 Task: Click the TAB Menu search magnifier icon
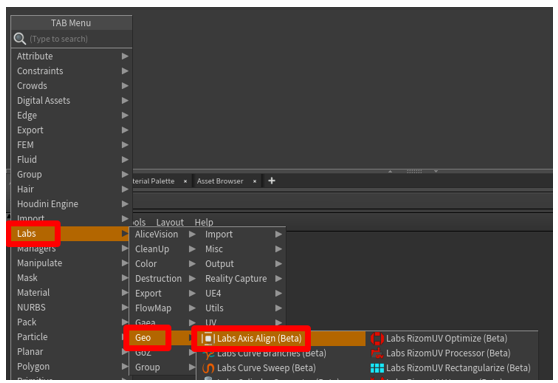(x=20, y=38)
